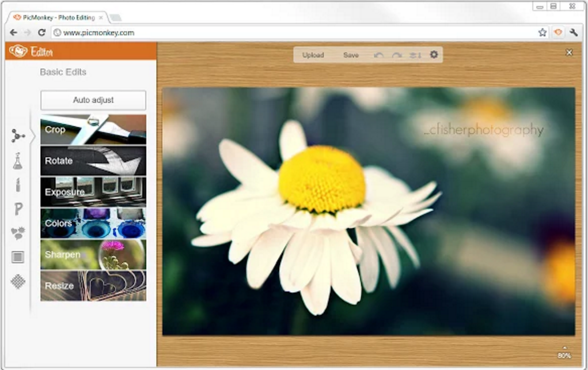The image size is (588, 370).
Task: Click the Basic Edits heading
Action: 63,72
